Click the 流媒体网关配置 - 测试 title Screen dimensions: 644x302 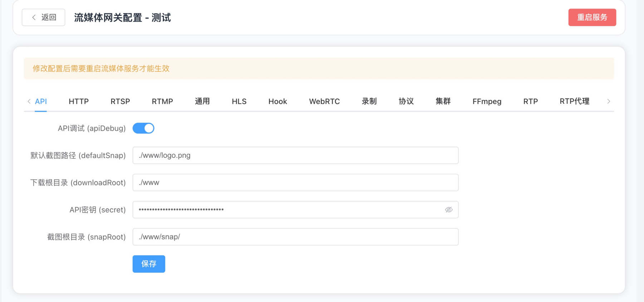pos(122,18)
